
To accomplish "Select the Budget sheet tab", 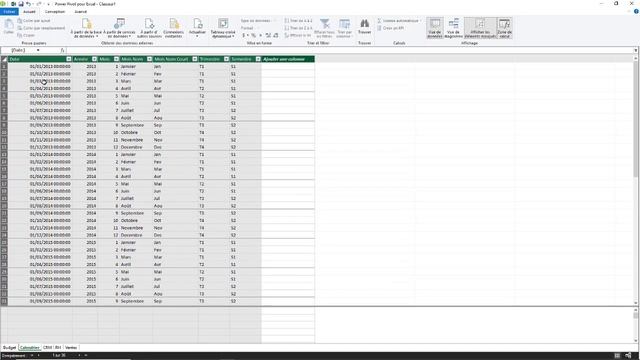I will 9,348.
